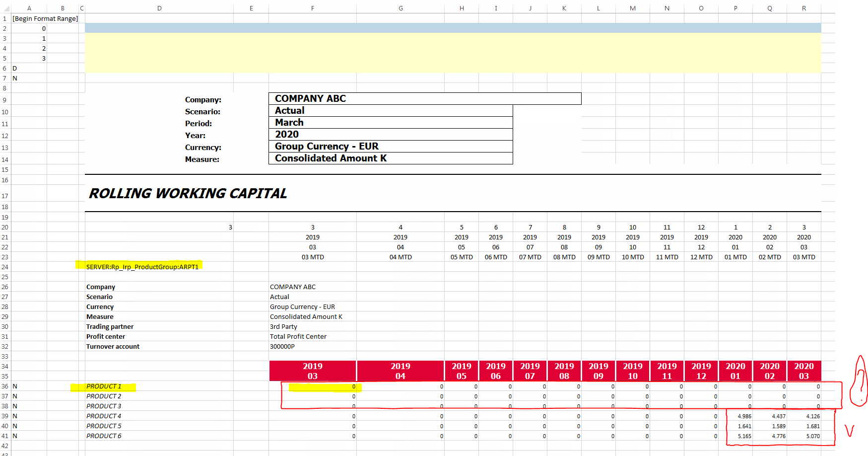Select the bold 2020 year box
Screen dimensions: 868x456
click(x=391, y=134)
